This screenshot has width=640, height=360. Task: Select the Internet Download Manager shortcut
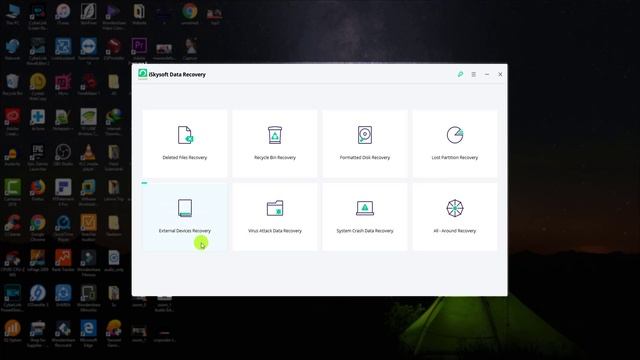pyautogui.click(x=113, y=122)
